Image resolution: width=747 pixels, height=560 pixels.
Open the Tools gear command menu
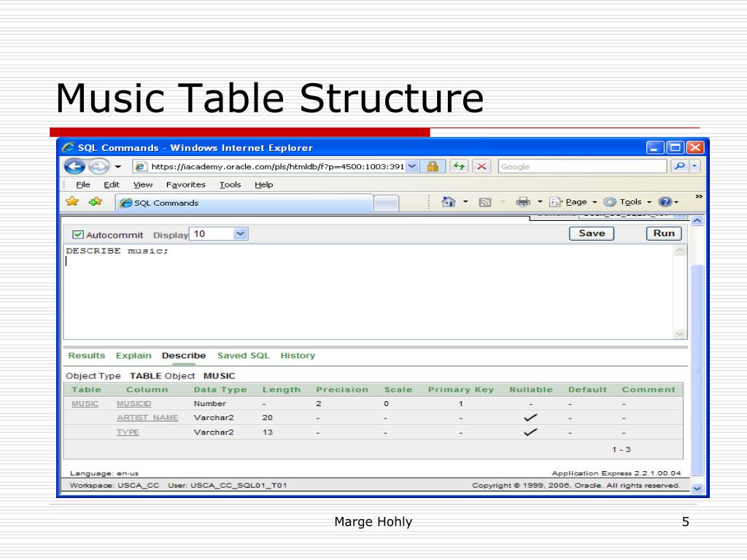[x=627, y=202]
